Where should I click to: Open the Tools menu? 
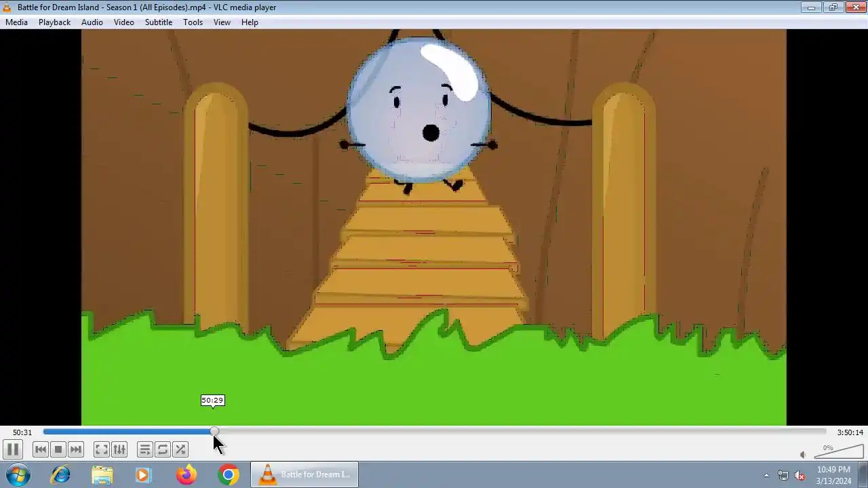click(193, 22)
